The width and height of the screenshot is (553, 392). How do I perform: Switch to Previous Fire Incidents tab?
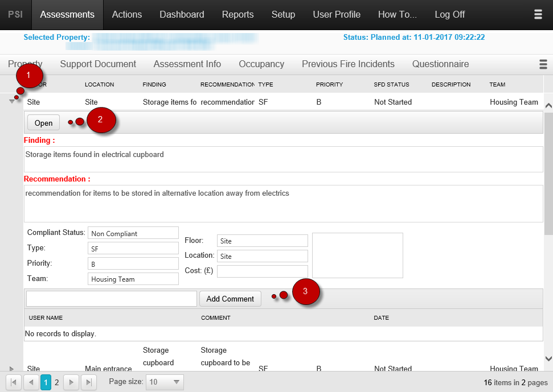coord(348,64)
